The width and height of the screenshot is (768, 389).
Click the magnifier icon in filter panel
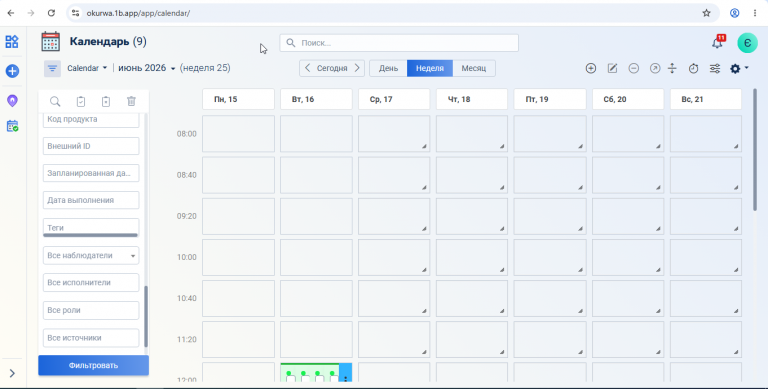point(55,101)
